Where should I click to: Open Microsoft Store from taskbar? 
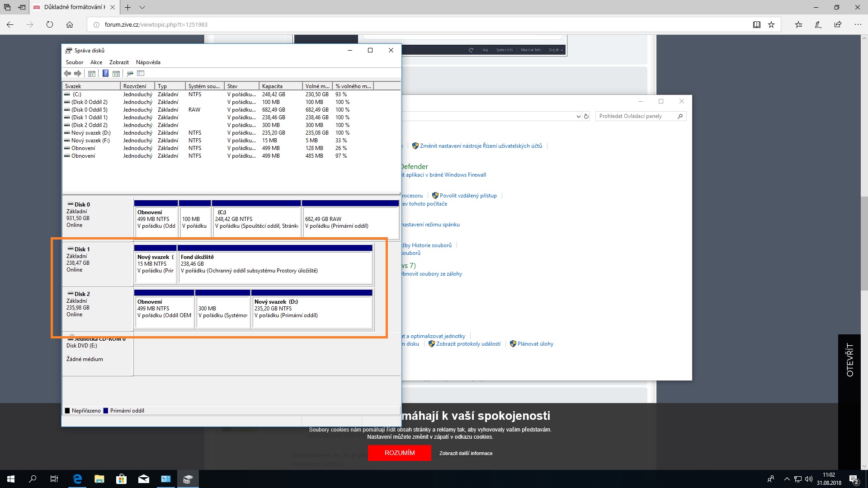click(121, 479)
